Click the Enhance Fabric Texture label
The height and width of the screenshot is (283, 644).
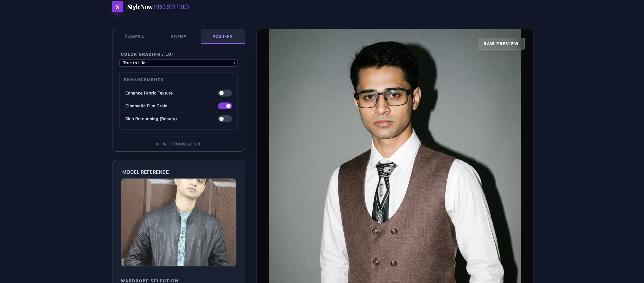click(x=149, y=93)
